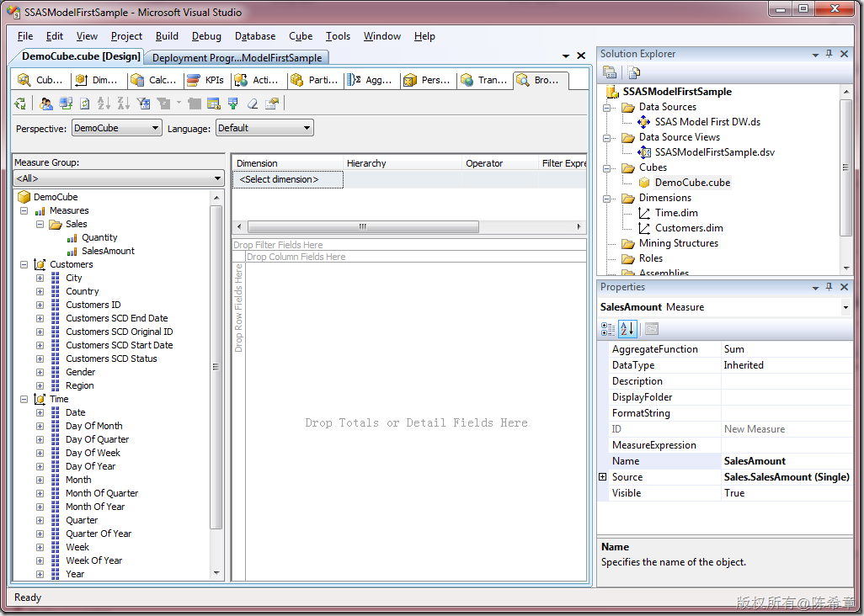Open the Build menu
The width and height of the screenshot is (864, 616).
coord(167,36)
